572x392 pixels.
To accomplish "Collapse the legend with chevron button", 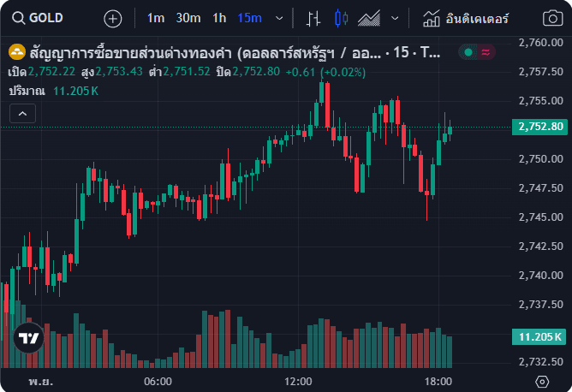I will point(22,114).
